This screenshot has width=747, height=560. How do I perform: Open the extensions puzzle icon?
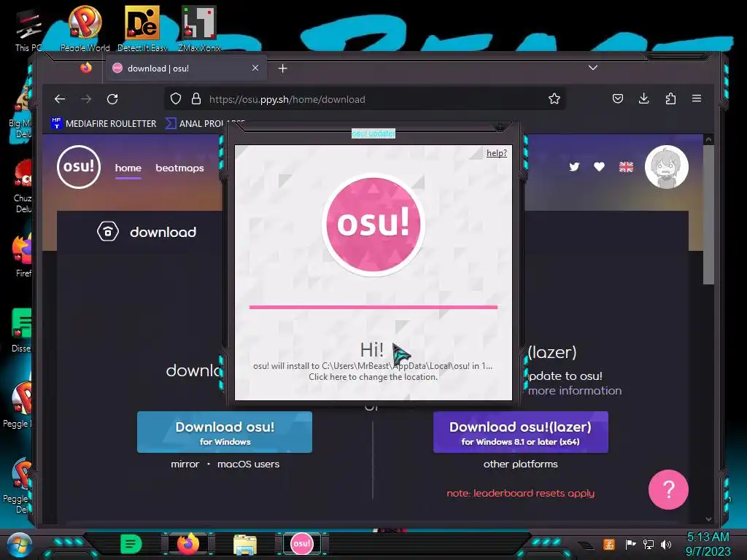[x=670, y=98]
